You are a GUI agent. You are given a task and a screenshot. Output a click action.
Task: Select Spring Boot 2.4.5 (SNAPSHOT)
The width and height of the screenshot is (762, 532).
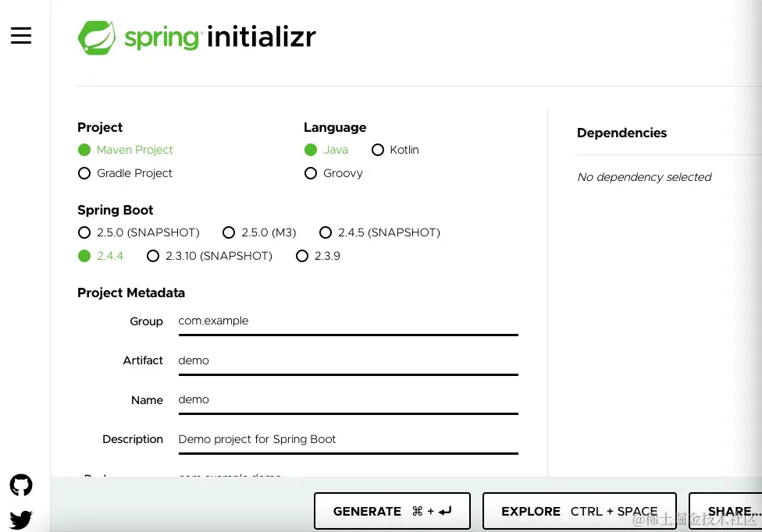pos(379,232)
